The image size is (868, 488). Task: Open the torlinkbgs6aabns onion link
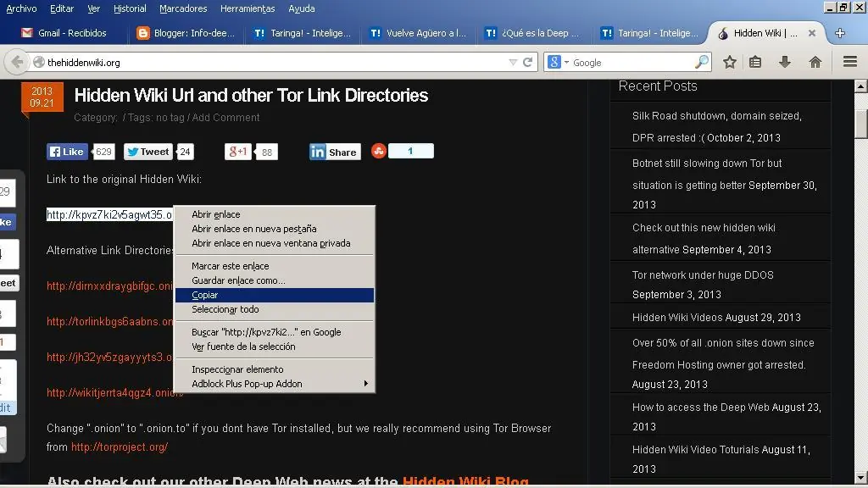[x=109, y=321]
